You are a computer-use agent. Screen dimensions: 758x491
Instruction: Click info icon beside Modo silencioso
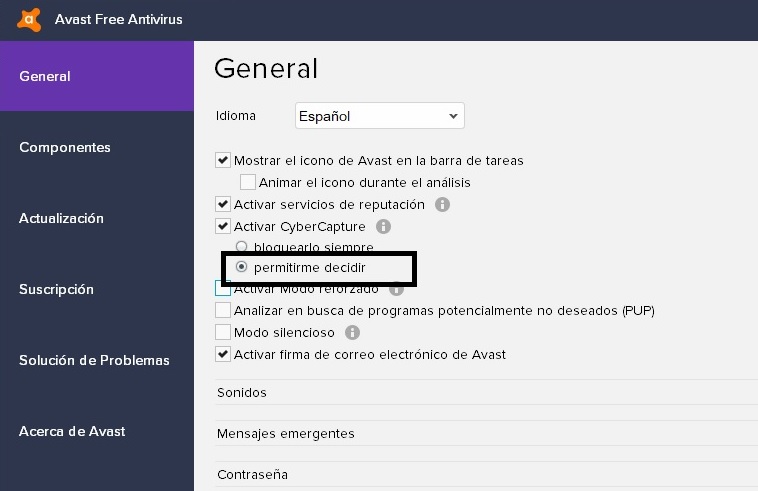point(352,333)
